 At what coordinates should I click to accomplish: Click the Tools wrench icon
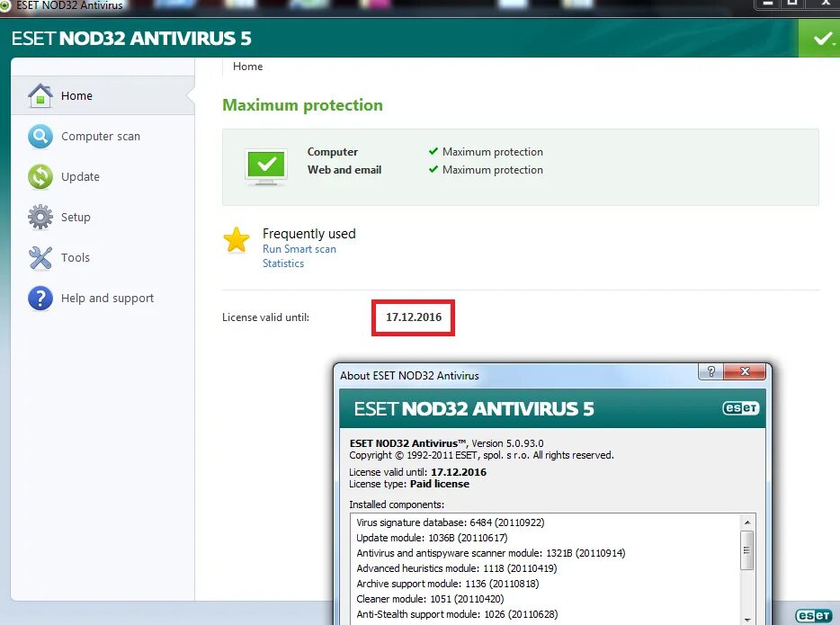tap(40, 257)
